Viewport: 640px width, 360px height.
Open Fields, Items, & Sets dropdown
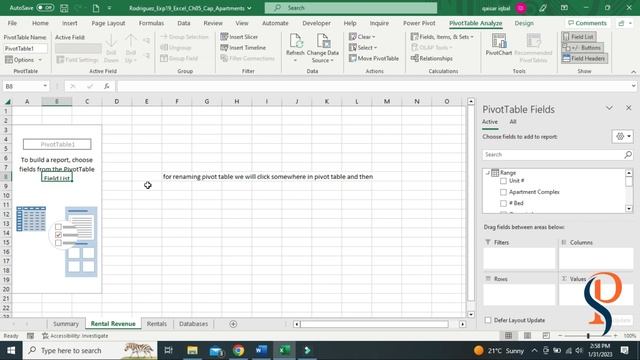click(x=442, y=37)
